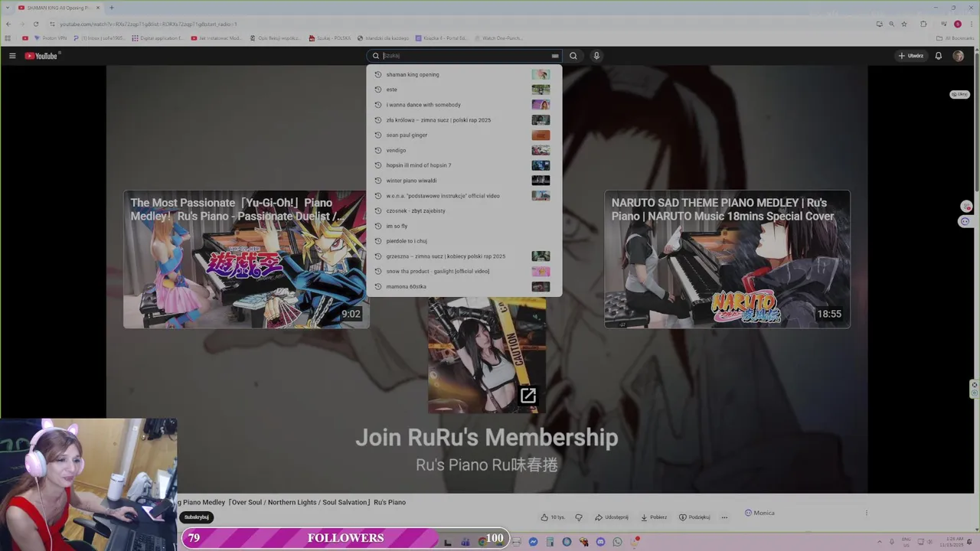This screenshot has width=980, height=551.
Task: Choose "mamona 60sika" suggestion
Action: click(x=463, y=286)
